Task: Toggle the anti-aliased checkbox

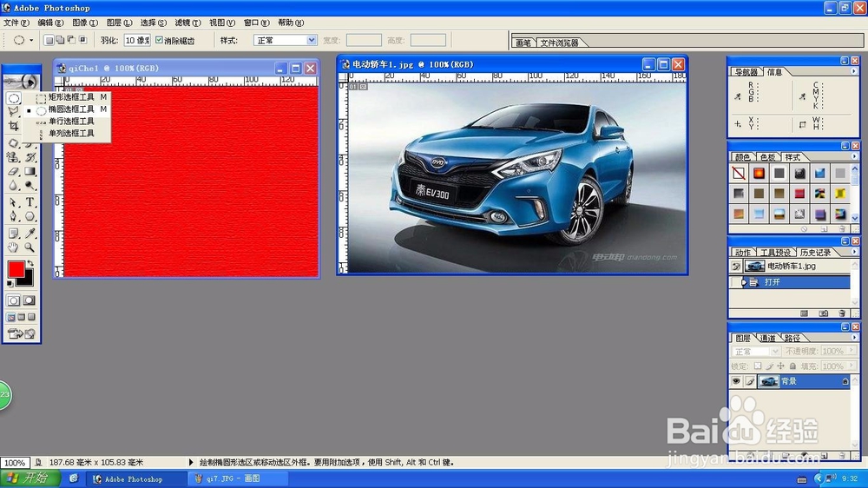Action: pyautogui.click(x=160, y=40)
